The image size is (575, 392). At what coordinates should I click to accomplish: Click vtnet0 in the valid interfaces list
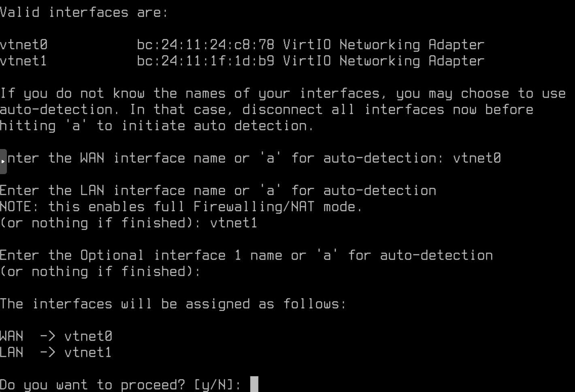[23, 45]
